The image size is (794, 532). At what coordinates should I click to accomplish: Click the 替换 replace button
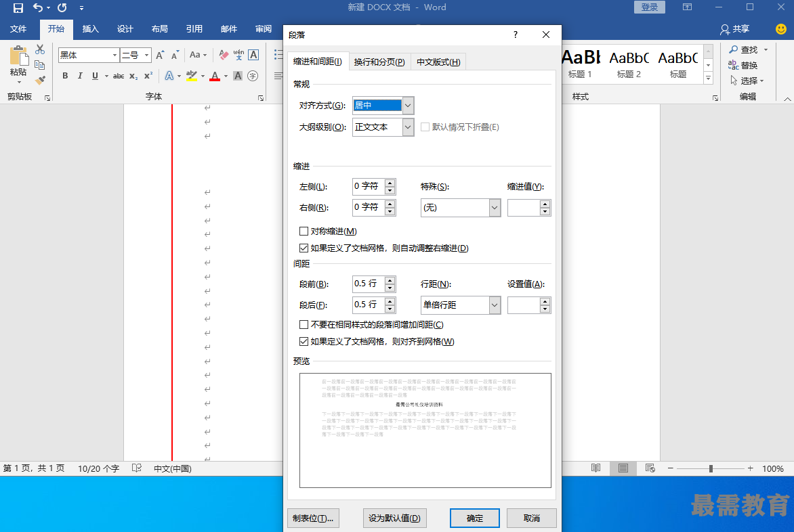point(743,65)
